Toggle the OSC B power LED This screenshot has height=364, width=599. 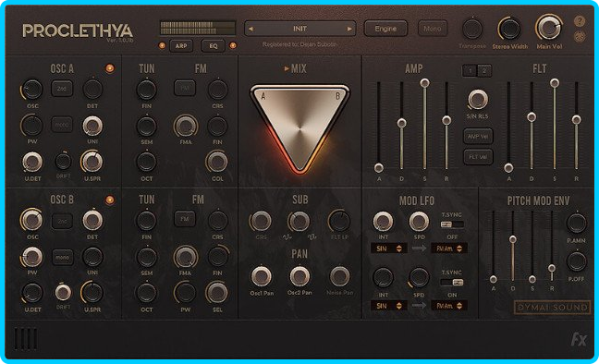pyautogui.click(x=110, y=200)
